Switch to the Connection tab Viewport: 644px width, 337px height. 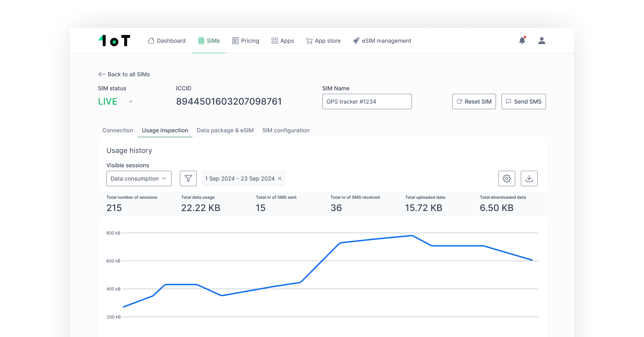tap(118, 130)
